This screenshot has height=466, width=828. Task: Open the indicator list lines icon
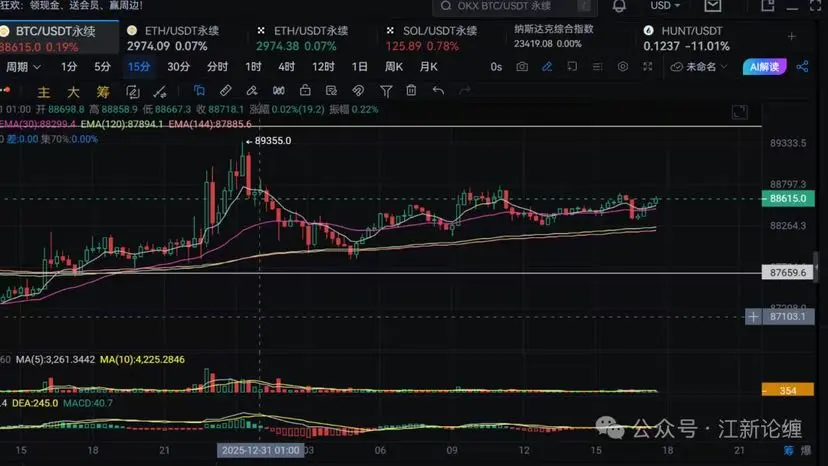[x=597, y=67]
